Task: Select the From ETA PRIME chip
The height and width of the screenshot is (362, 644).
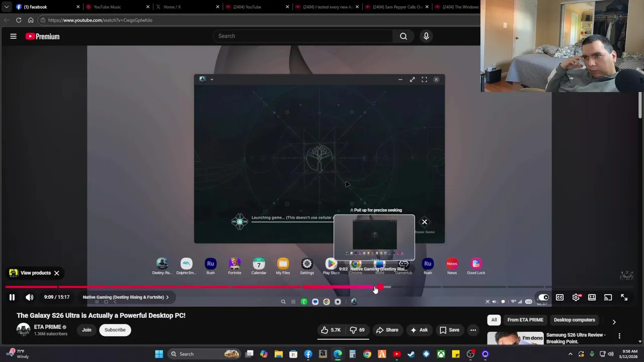Action: click(525, 320)
